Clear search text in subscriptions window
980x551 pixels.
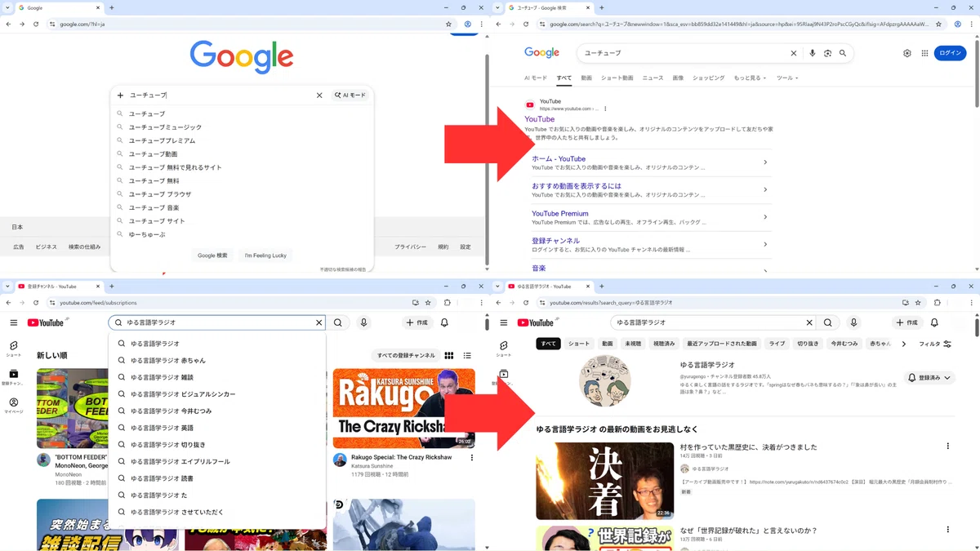click(319, 322)
